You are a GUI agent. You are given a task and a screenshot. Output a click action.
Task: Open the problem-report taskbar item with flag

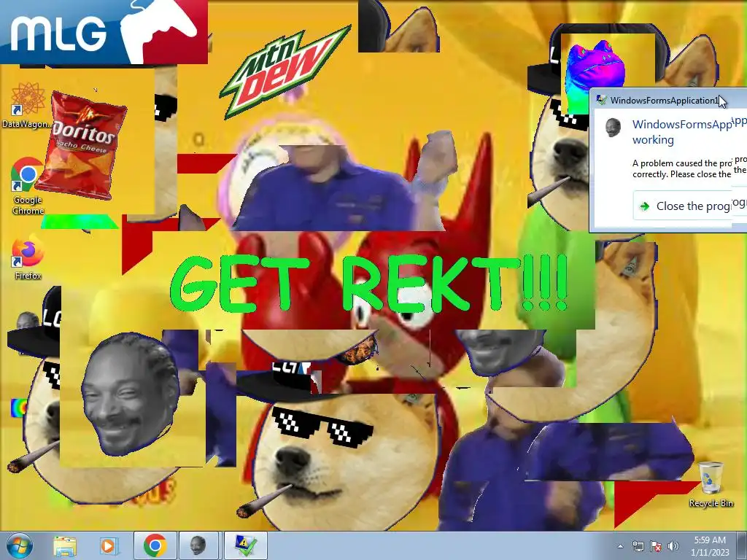coord(245,546)
